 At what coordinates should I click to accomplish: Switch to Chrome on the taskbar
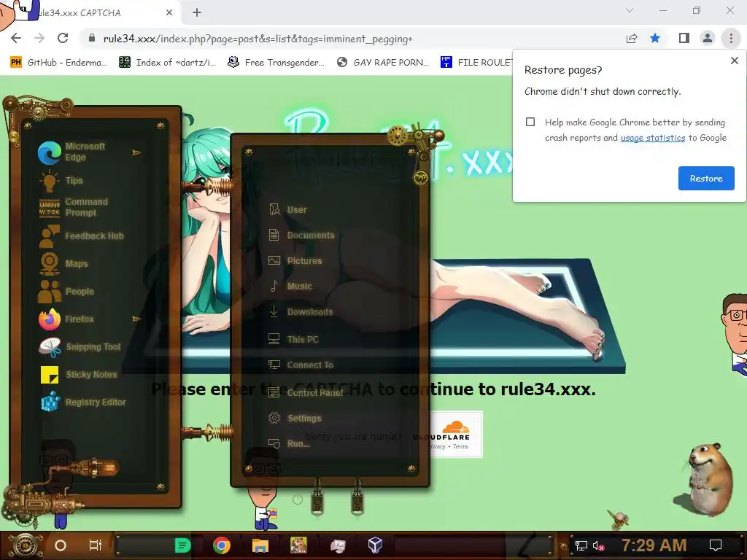pos(222,545)
